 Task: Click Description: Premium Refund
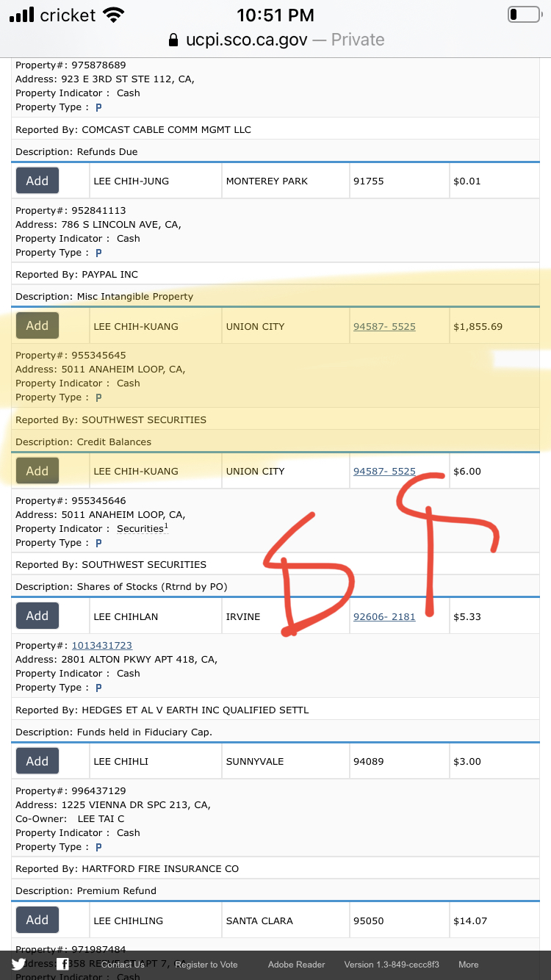click(86, 890)
